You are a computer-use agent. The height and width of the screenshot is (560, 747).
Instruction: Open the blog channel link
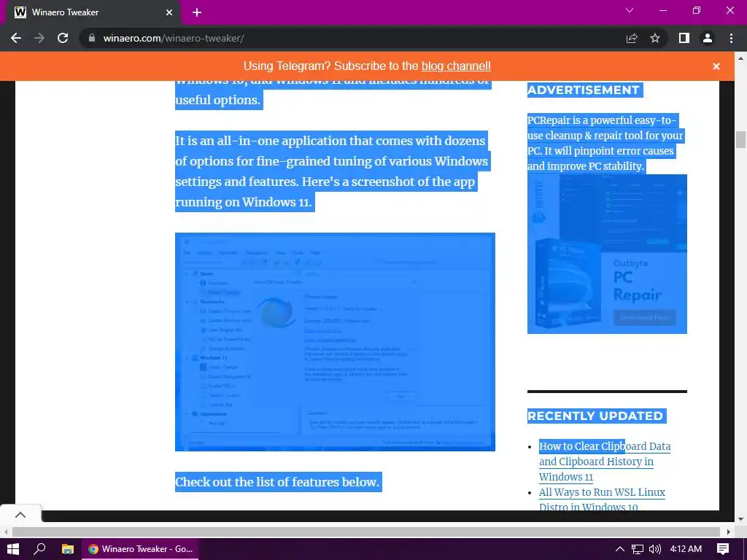point(456,66)
